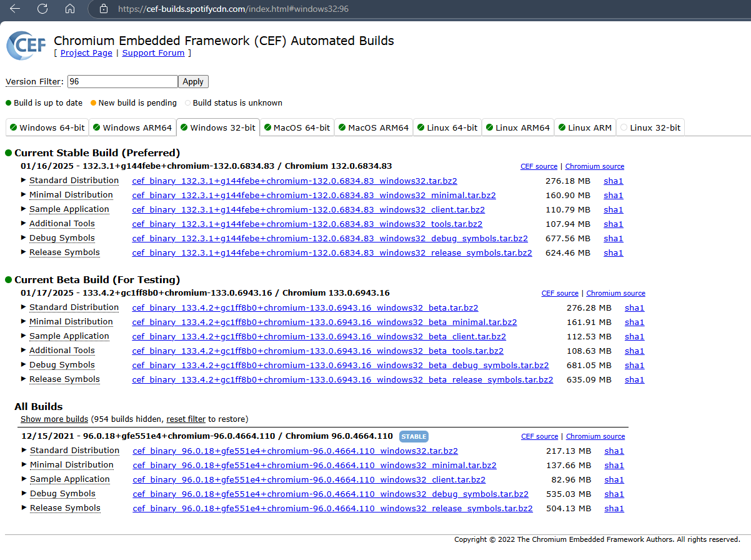This screenshot has width=751, height=560.
Task: Open Chromium source link for stable build
Action: click(595, 166)
